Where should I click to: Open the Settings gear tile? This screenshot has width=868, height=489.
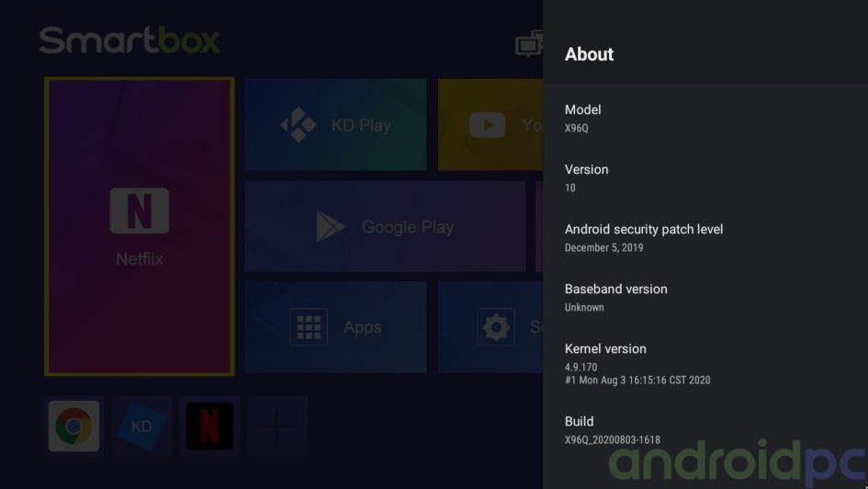coord(490,326)
